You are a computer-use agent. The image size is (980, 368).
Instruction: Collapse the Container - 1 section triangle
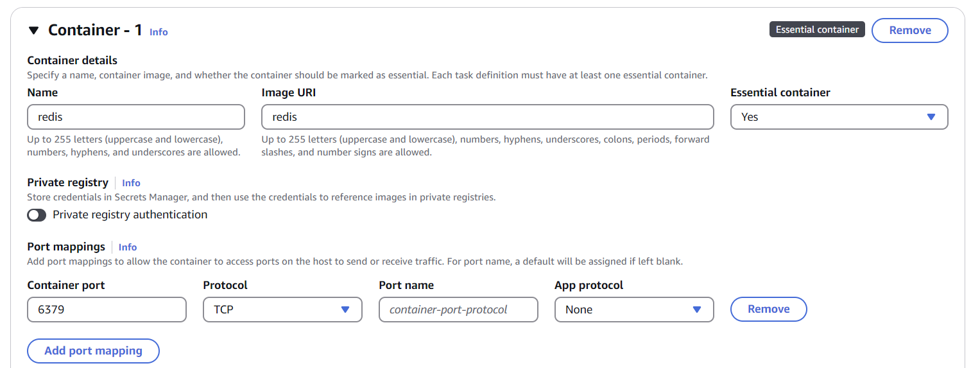click(x=34, y=31)
